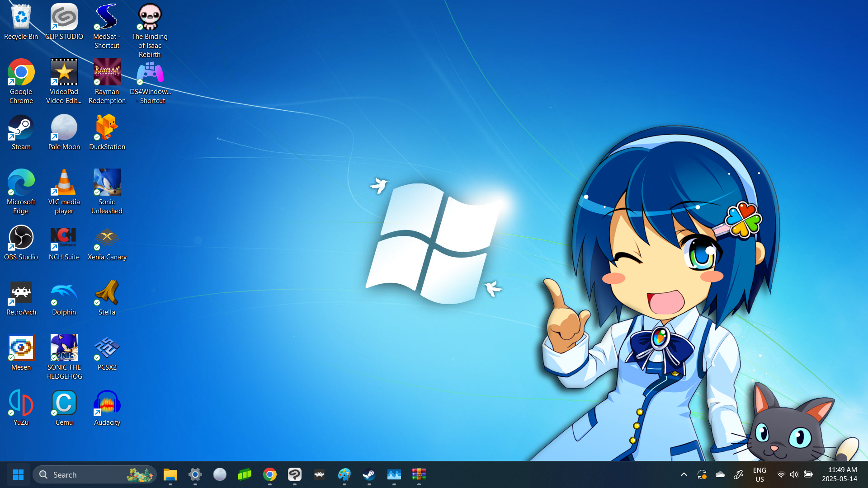Image resolution: width=868 pixels, height=488 pixels.
Task: Expand the hidden system tray icons
Action: pyautogui.click(x=684, y=474)
